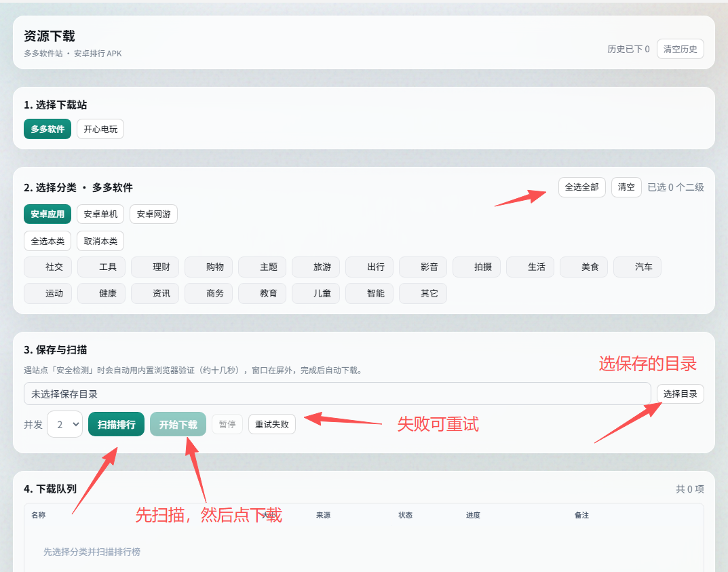Image resolution: width=728 pixels, height=572 pixels.
Task: Toggle the 社交 subcategory chip
Action: (x=47, y=267)
